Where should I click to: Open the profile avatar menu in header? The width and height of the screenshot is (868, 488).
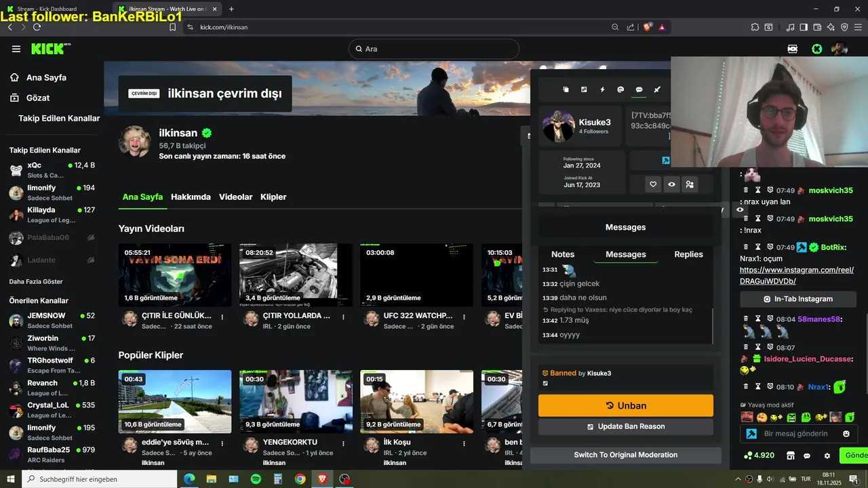pos(840,49)
